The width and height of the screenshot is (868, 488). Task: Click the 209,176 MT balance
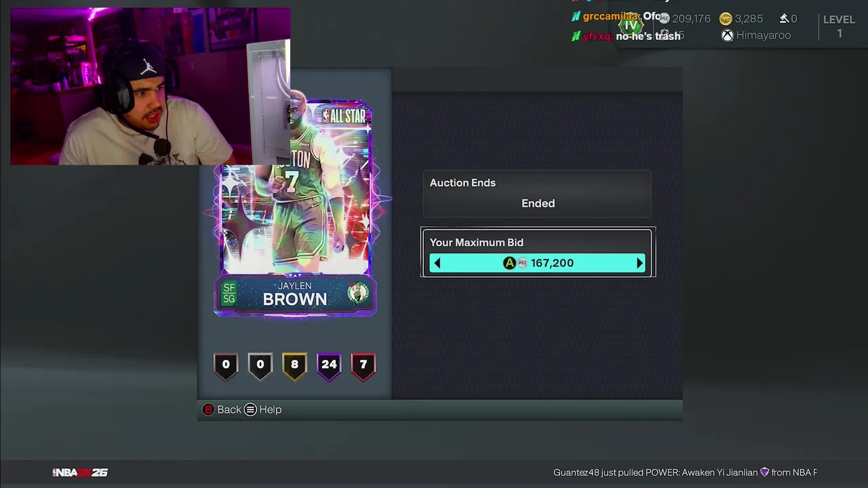691,19
